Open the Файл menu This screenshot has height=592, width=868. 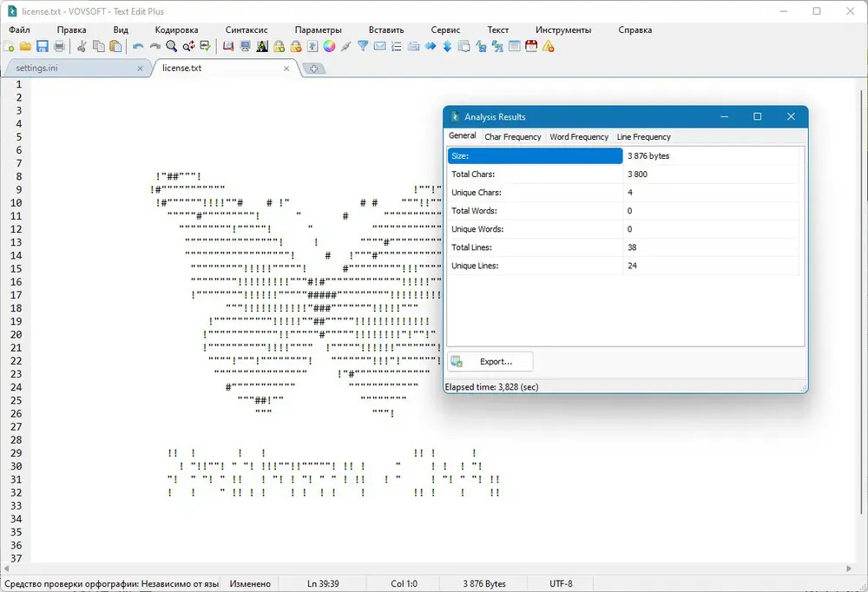[19, 30]
